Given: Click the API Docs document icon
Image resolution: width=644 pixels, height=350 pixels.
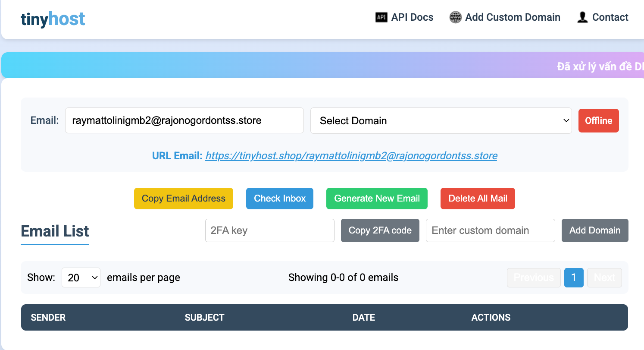Looking at the screenshot, I should (x=381, y=17).
